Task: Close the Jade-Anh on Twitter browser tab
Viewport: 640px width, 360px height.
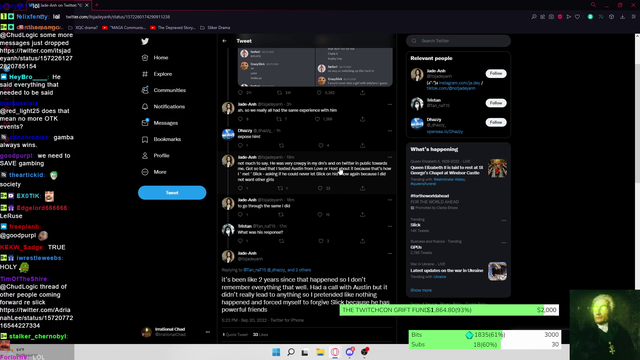Action: 87,5
